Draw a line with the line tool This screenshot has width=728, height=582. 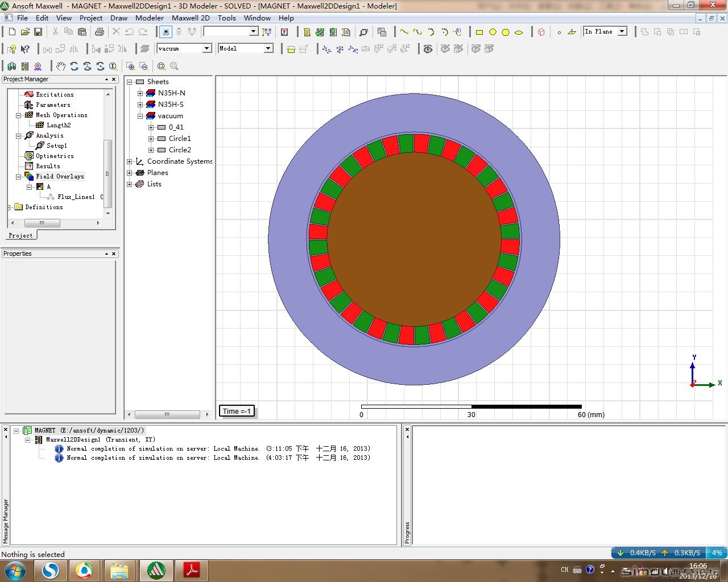click(x=404, y=32)
